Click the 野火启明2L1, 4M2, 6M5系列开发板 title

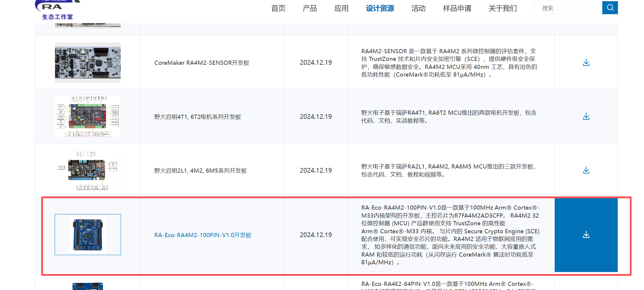[200, 171]
